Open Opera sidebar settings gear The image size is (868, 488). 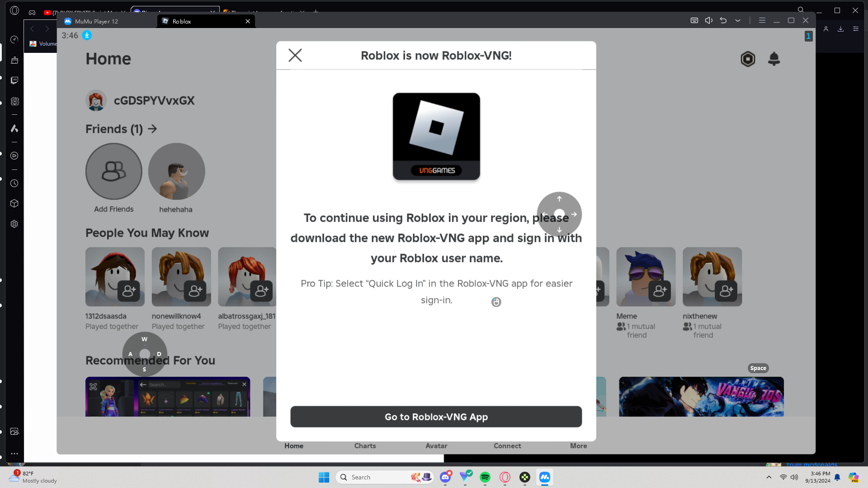14,224
